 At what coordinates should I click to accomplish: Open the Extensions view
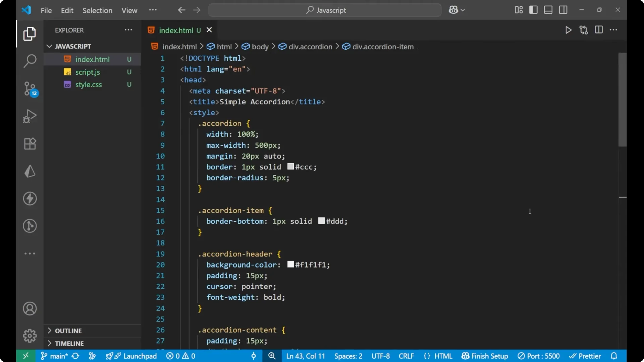[30, 143]
